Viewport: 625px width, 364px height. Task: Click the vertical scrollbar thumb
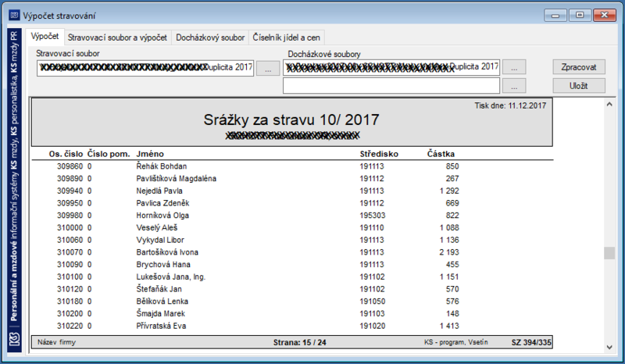609,253
